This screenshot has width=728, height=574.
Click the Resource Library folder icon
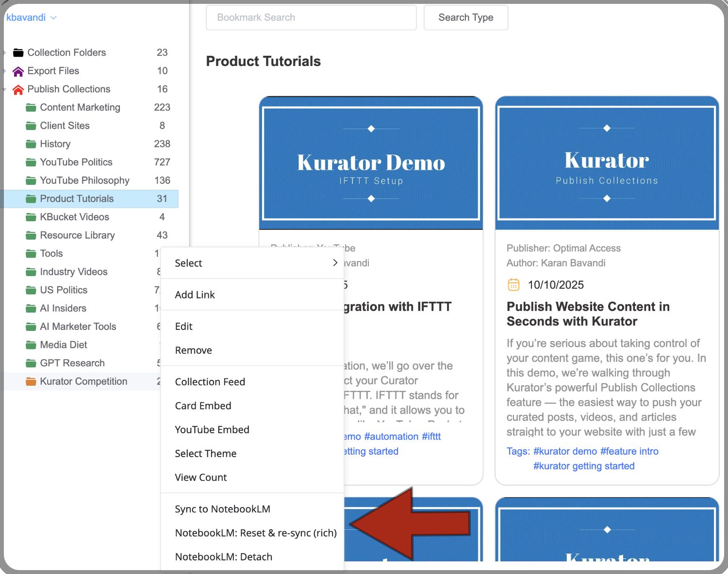point(31,236)
